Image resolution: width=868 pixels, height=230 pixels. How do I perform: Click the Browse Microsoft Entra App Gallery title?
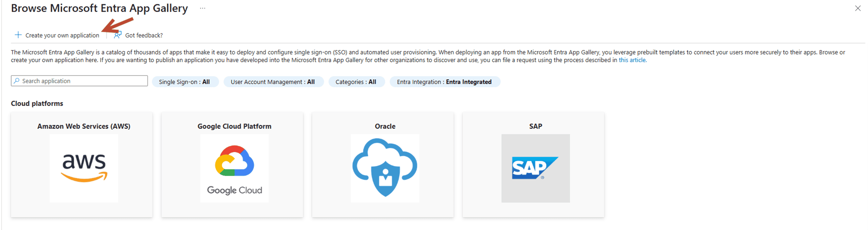click(99, 8)
